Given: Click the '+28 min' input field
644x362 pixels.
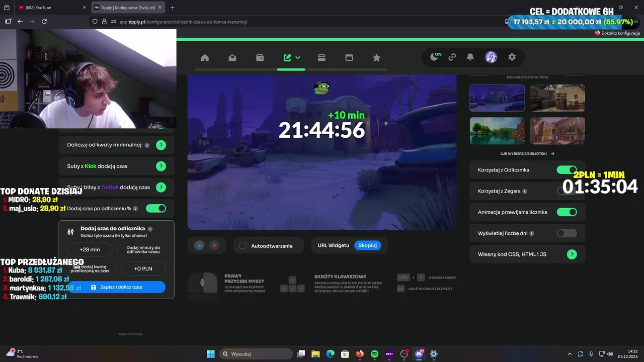Looking at the screenshot, I should click(90, 249).
